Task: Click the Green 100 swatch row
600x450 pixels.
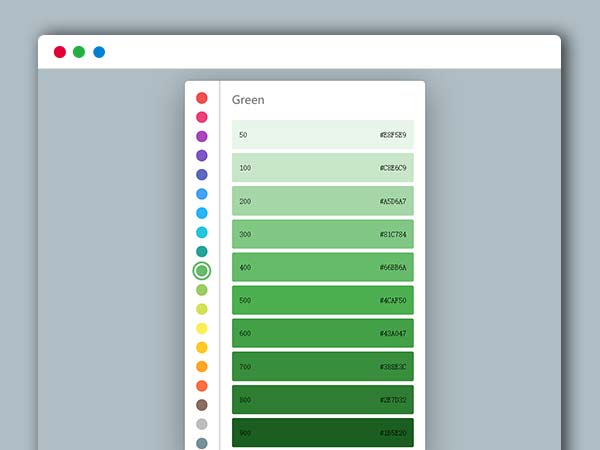Action: 322,168
